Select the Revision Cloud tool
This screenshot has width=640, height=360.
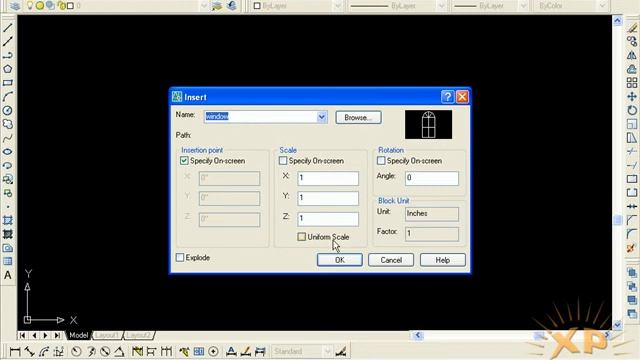pyautogui.click(x=8, y=124)
